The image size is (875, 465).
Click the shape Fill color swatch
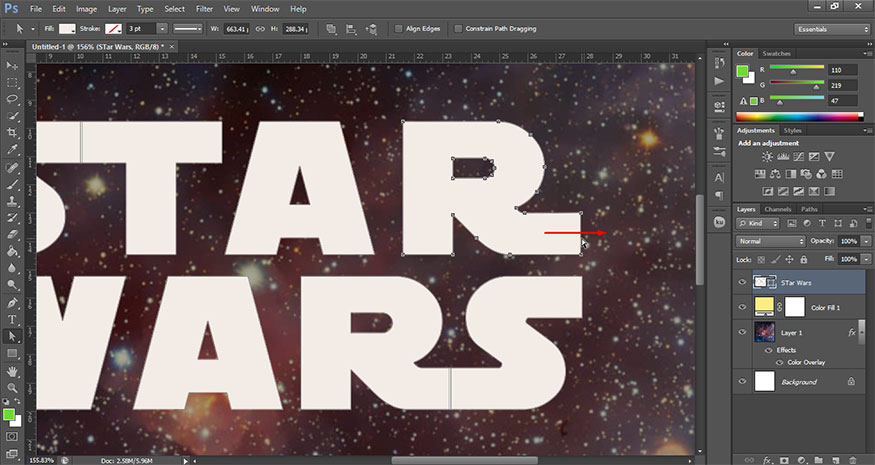click(67, 29)
